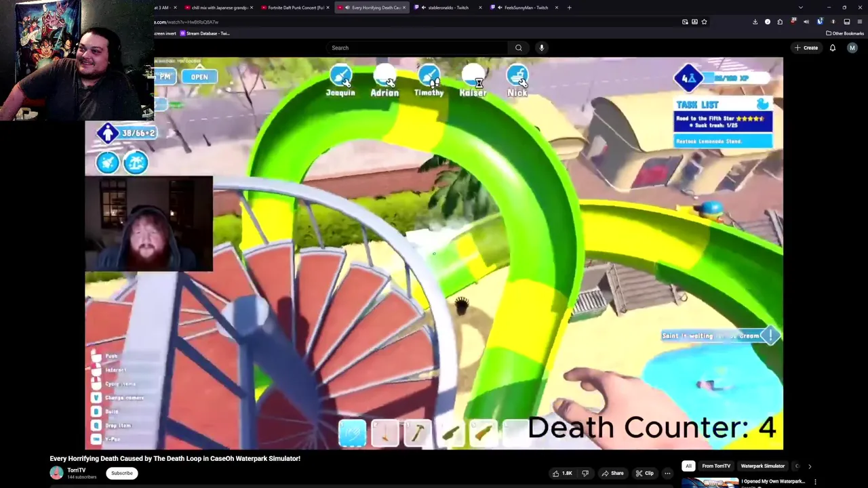Image resolution: width=868 pixels, height=488 pixels.
Task: Close the Fortnite Daft Punk tab
Action: pyautogui.click(x=328, y=7)
